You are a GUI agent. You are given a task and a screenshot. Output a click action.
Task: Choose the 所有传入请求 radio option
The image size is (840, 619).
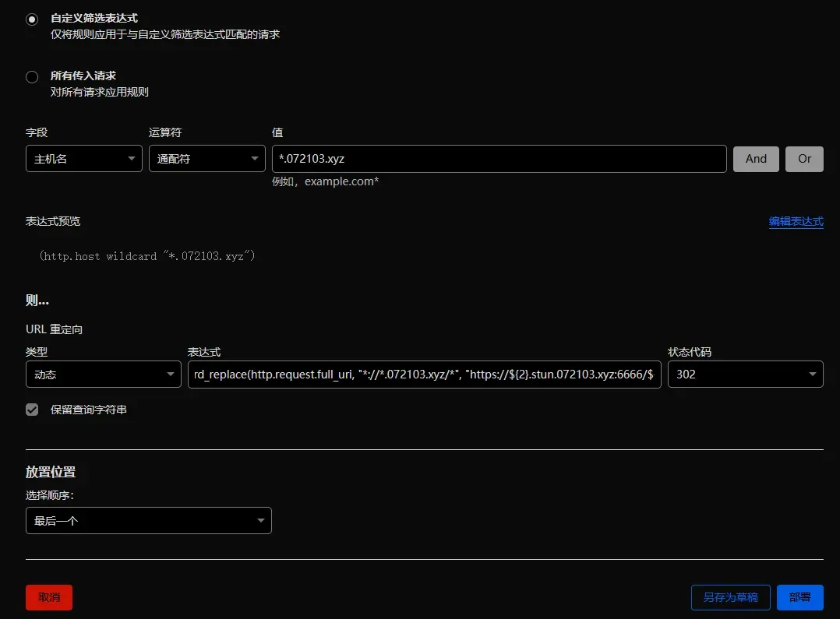(32, 77)
